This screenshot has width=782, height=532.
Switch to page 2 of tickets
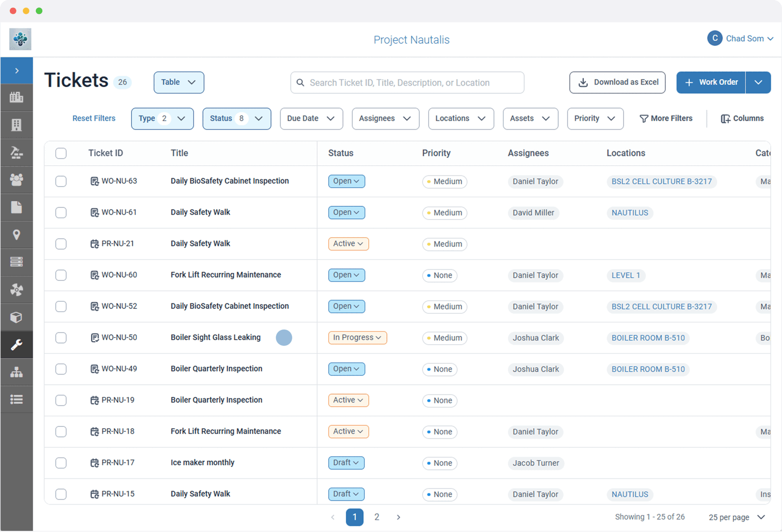(x=377, y=517)
